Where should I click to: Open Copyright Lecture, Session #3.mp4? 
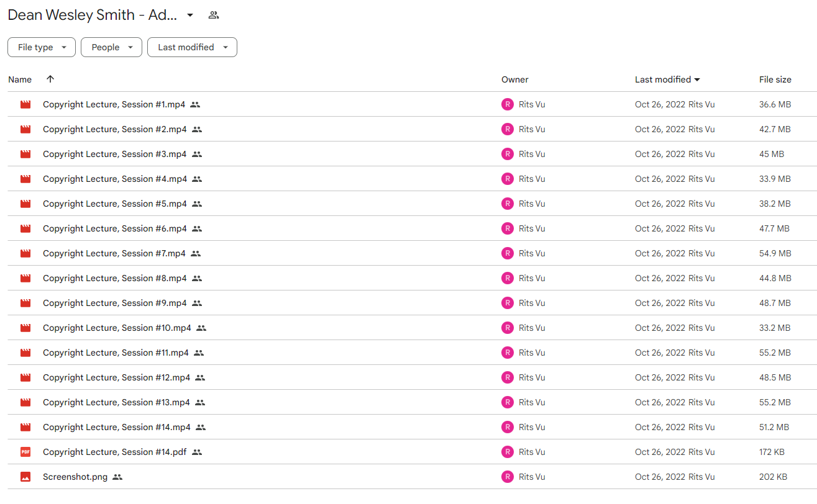point(115,154)
